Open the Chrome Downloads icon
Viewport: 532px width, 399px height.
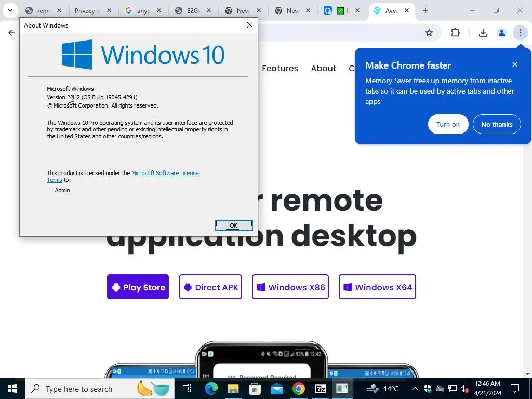click(483, 33)
